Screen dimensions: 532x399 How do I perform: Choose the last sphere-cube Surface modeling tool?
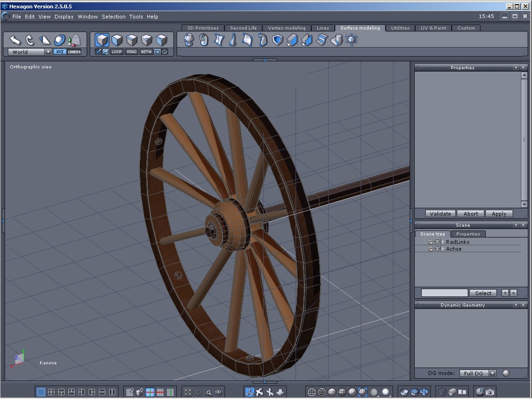point(351,40)
